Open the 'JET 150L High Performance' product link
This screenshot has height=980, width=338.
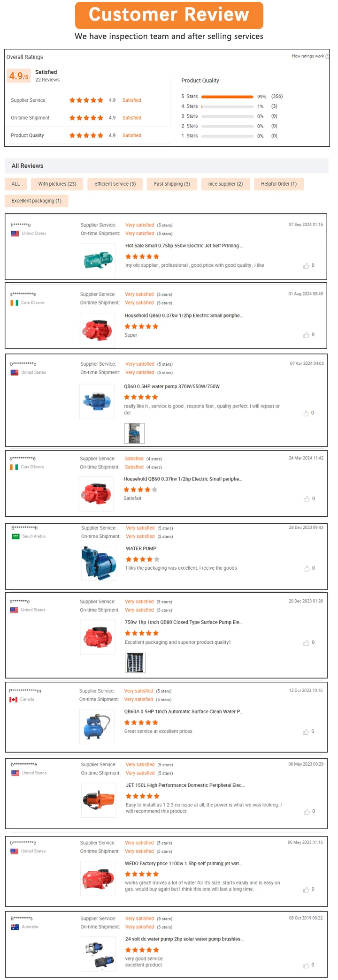coord(185,785)
